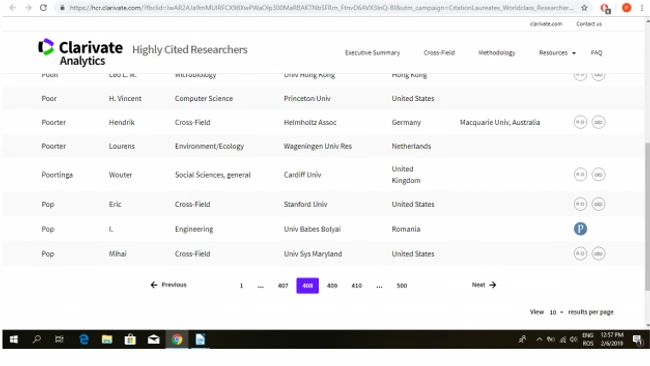This screenshot has height=366, width=650.
Task: Click the Clarivate Analytics logo
Action: coord(80,53)
